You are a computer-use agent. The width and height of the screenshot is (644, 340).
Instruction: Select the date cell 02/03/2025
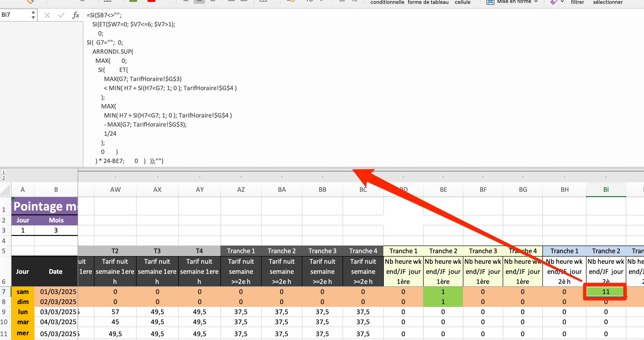click(x=56, y=302)
